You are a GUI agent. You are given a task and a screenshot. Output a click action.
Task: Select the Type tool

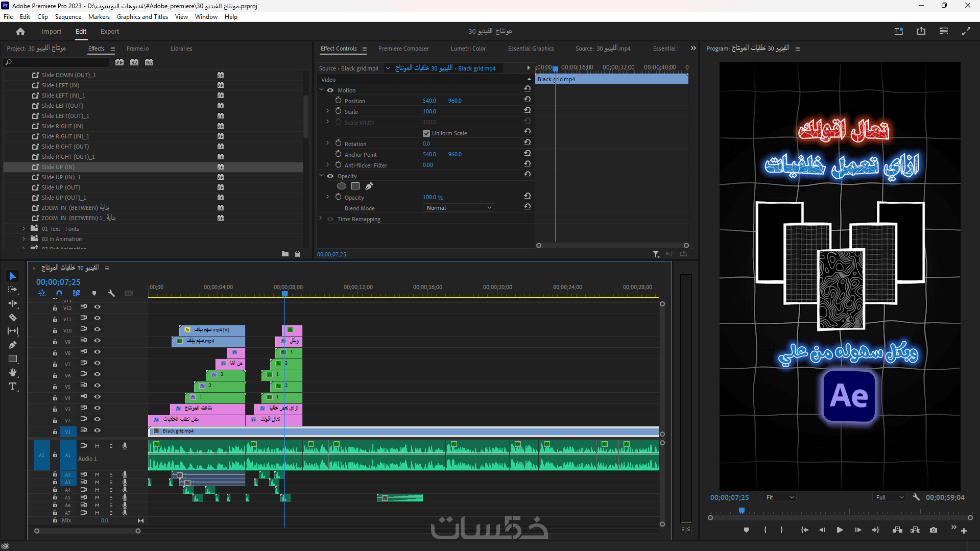[13, 387]
